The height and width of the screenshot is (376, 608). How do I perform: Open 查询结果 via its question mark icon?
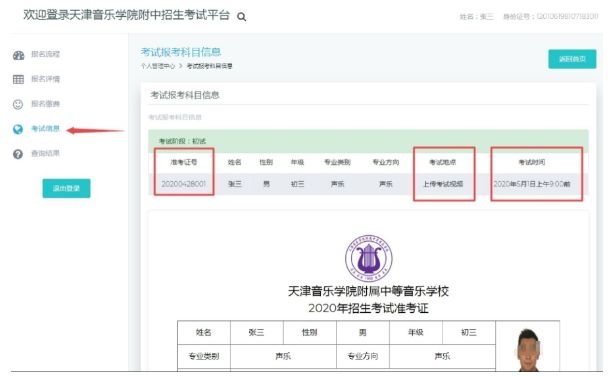pos(18,154)
